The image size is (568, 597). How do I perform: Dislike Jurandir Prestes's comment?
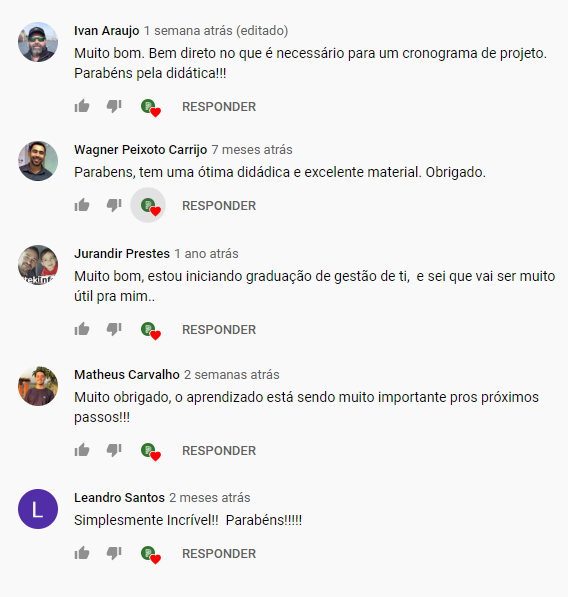pos(114,329)
